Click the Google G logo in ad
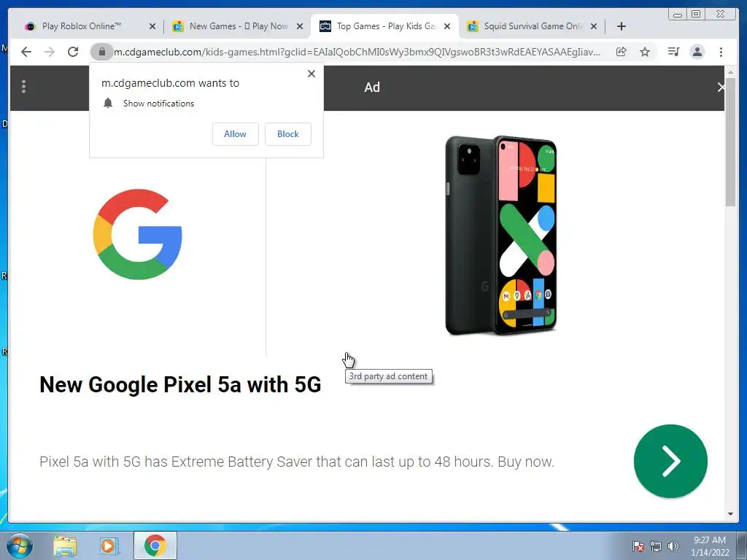The width and height of the screenshot is (747, 560). (x=138, y=234)
